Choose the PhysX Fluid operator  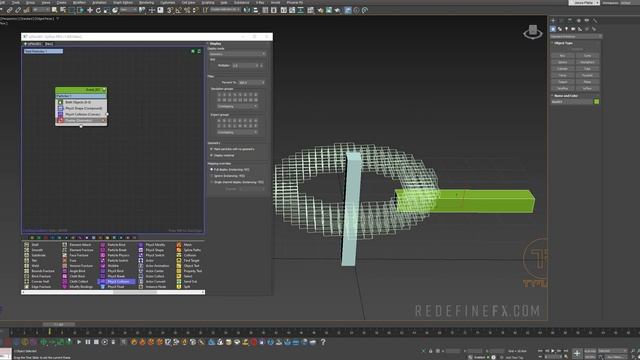coord(113,287)
